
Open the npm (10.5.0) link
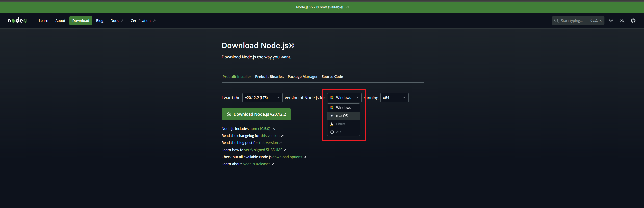pyautogui.click(x=260, y=129)
